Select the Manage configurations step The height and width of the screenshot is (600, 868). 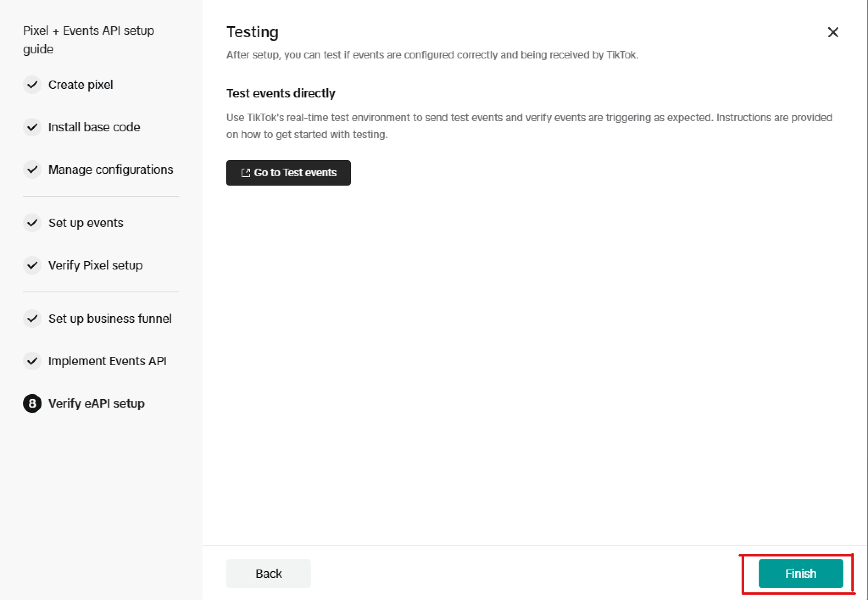111,169
